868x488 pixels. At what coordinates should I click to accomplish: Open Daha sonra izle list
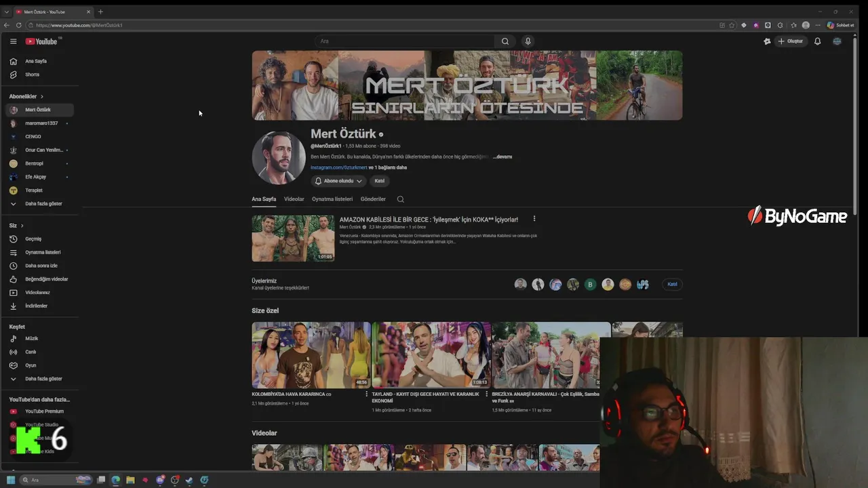coord(41,266)
